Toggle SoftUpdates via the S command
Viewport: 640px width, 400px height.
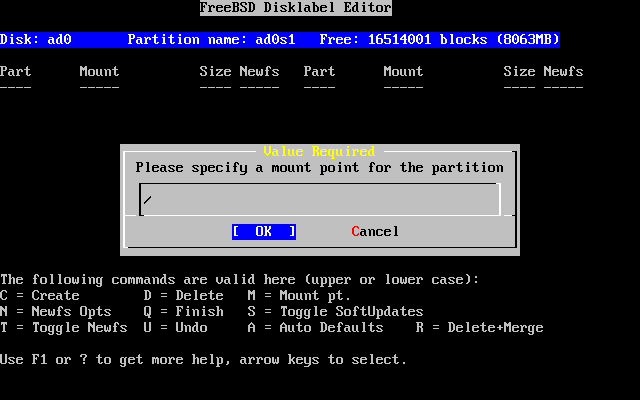pos(335,312)
